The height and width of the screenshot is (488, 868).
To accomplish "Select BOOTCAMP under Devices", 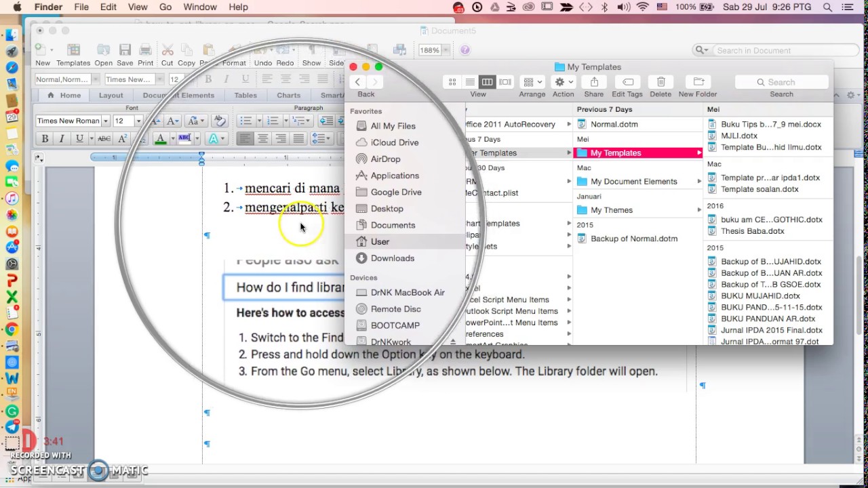I will click(x=395, y=325).
